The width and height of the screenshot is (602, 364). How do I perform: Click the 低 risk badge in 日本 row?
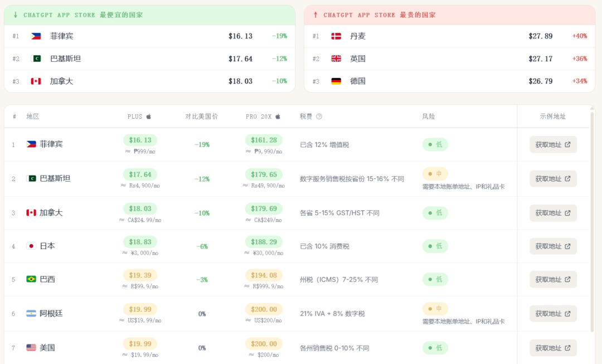[435, 246]
